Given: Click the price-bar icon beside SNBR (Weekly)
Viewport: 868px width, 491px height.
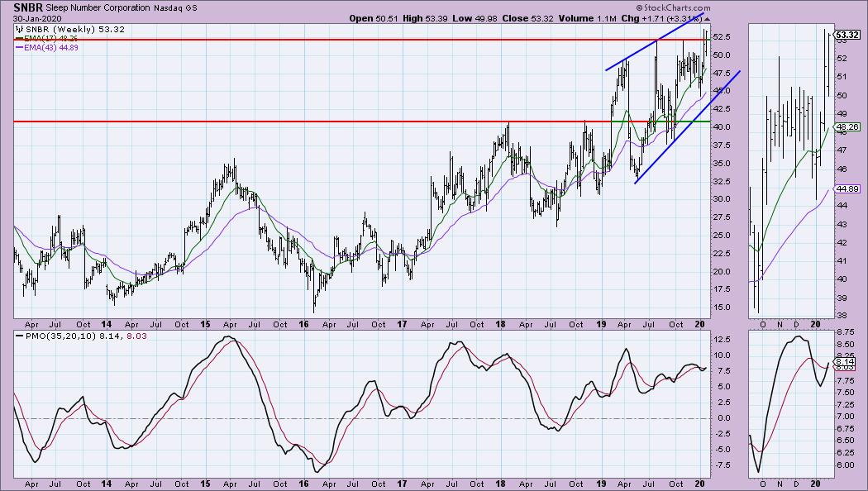Looking at the screenshot, I should (x=19, y=29).
